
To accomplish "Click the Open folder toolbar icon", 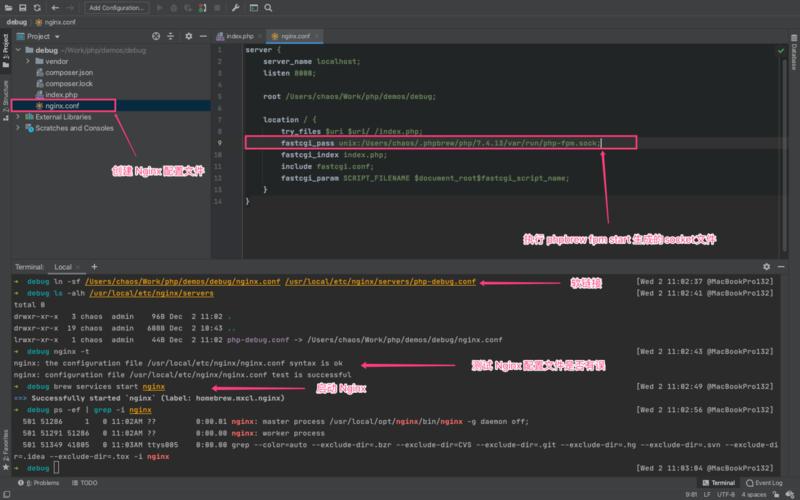I will click(9, 8).
